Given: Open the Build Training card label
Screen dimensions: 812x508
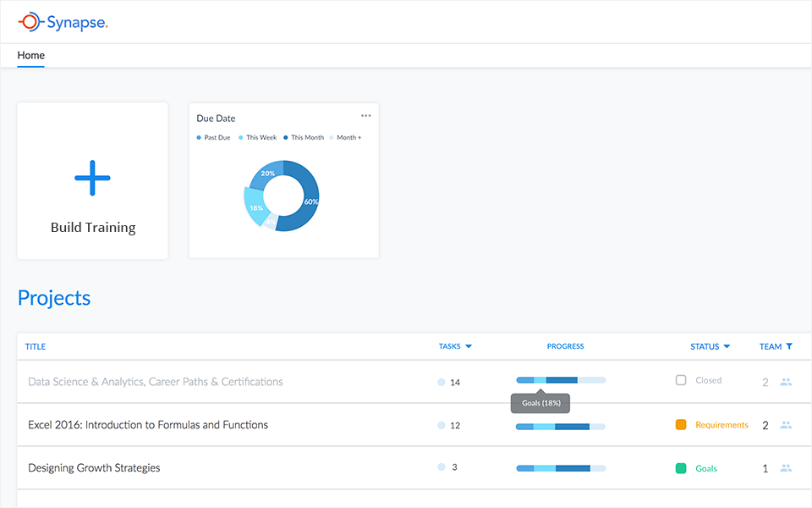Looking at the screenshot, I should coord(93,228).
